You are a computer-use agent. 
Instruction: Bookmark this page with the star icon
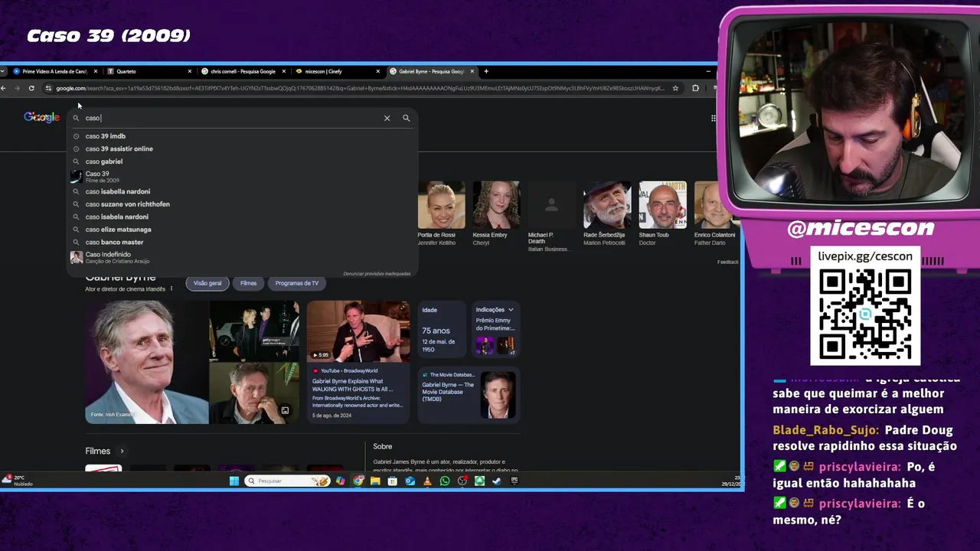click(x=675, y=88)
